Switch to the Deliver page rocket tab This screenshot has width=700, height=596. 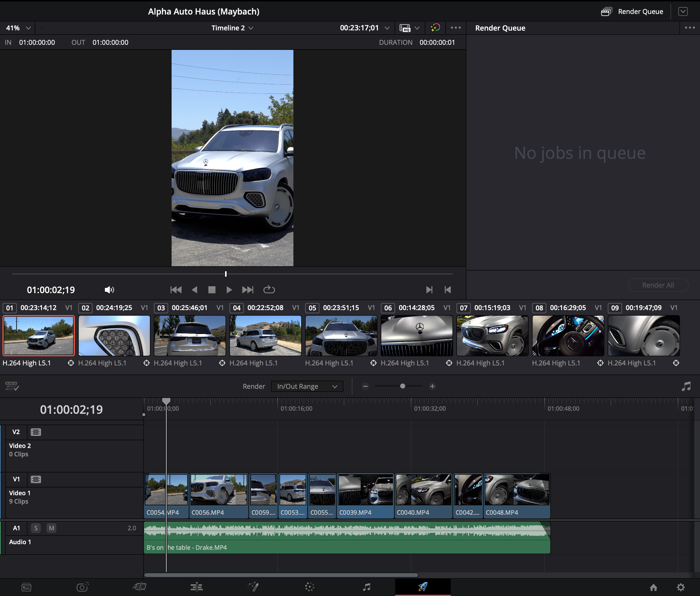(423, 587)
